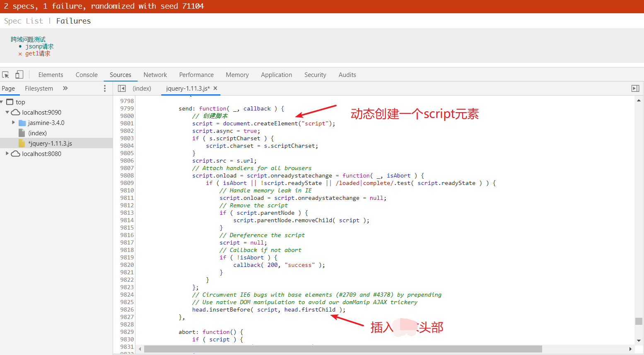Open the navigator panel's vertical dots menu

[105, 88]
